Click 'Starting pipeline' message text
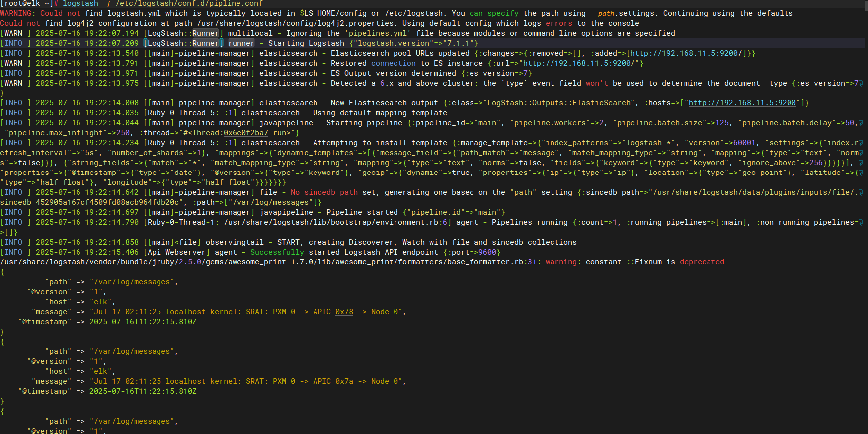Viewport: 868px width, 434px height. [364, 123]
